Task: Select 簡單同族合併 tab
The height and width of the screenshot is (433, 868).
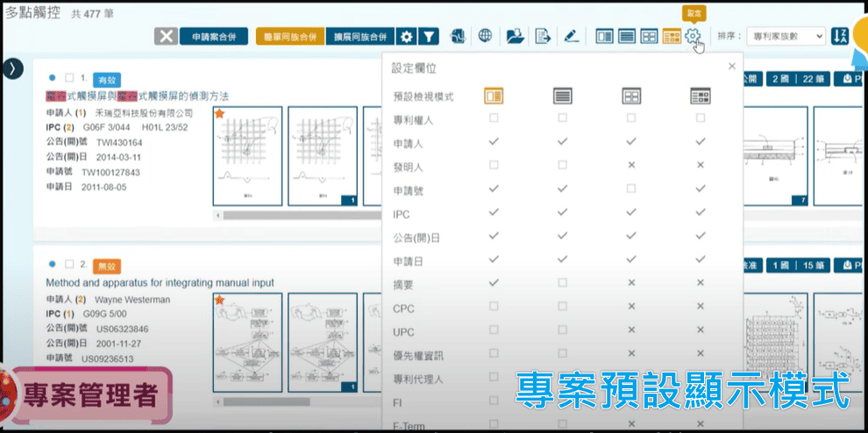Action: tap(288, 36)
